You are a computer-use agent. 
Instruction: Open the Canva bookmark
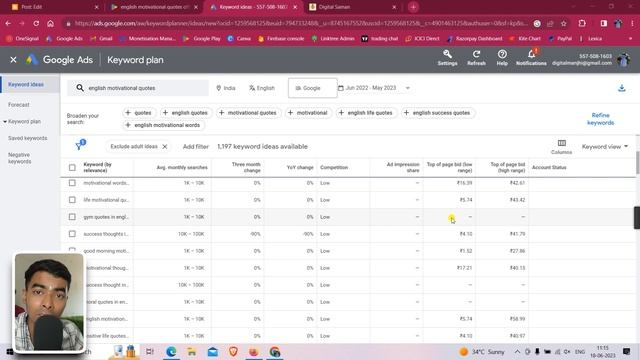click(240, 38)
